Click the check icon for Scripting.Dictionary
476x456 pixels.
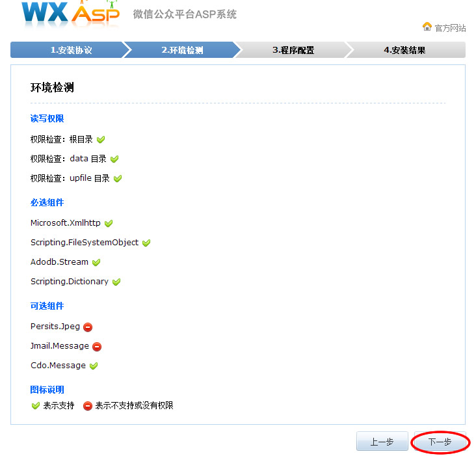116,282
